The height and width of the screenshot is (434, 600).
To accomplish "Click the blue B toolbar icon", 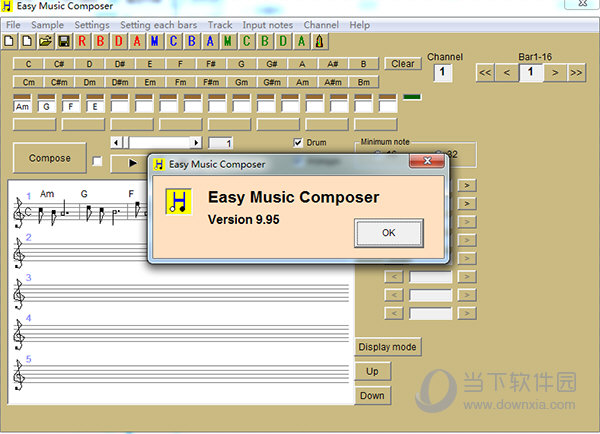I will click(x=192, y=41).
